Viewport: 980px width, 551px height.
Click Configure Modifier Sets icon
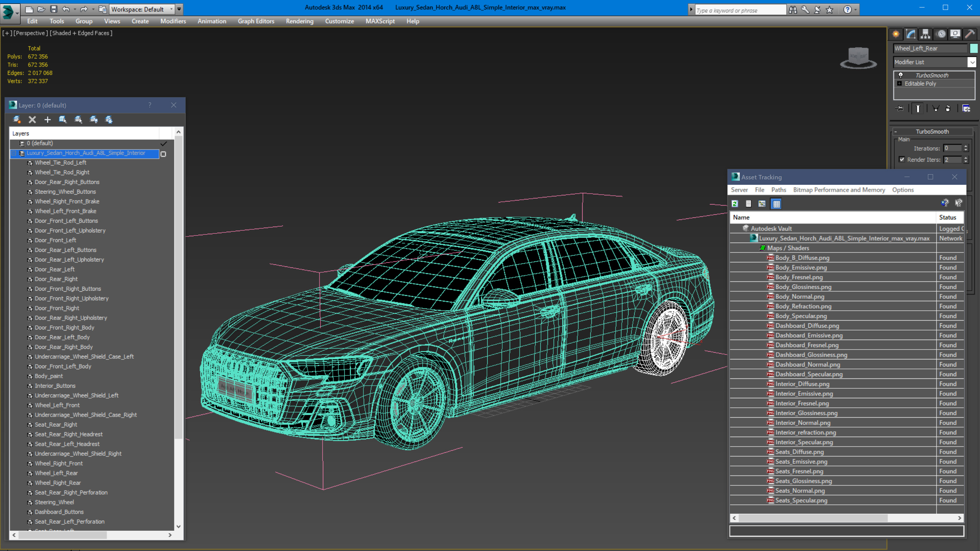(x=966, y=109)
